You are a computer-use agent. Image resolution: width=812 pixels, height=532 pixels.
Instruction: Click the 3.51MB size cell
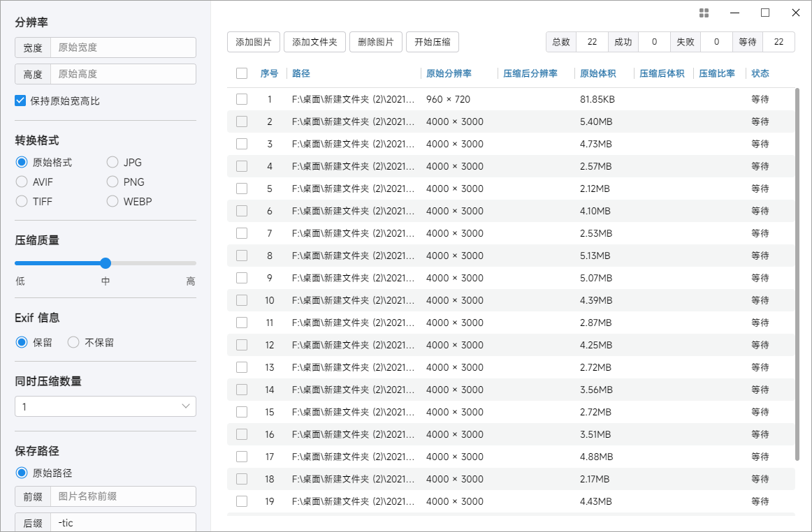tap(595, 434)
